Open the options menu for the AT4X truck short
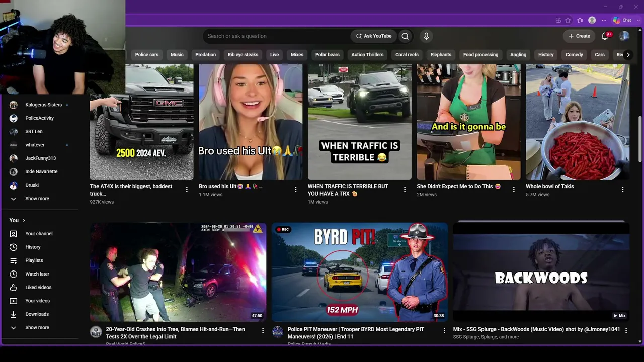The image size is (644, 362). (187, 190)
